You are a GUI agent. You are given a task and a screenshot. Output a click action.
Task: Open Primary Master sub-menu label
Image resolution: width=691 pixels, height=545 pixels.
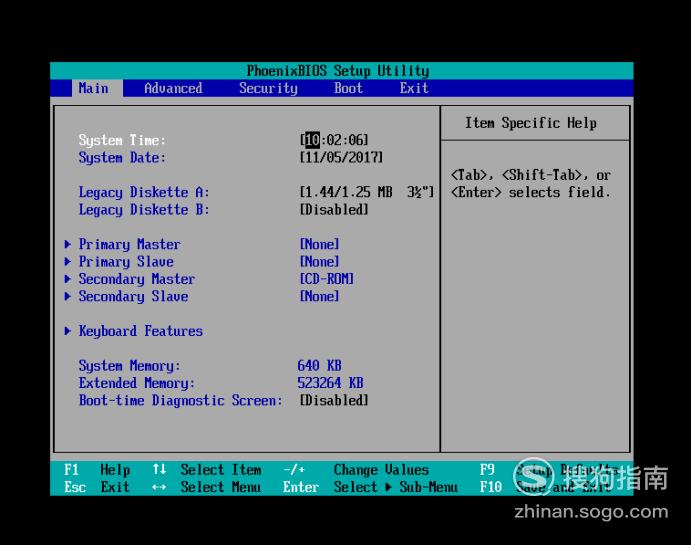(130, 245)
